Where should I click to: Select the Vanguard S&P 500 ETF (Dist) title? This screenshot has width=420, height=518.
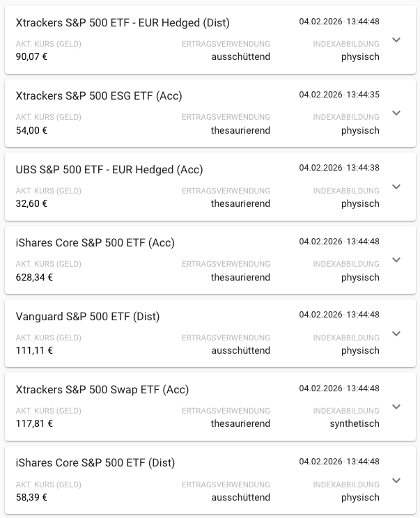pos(88,316)
